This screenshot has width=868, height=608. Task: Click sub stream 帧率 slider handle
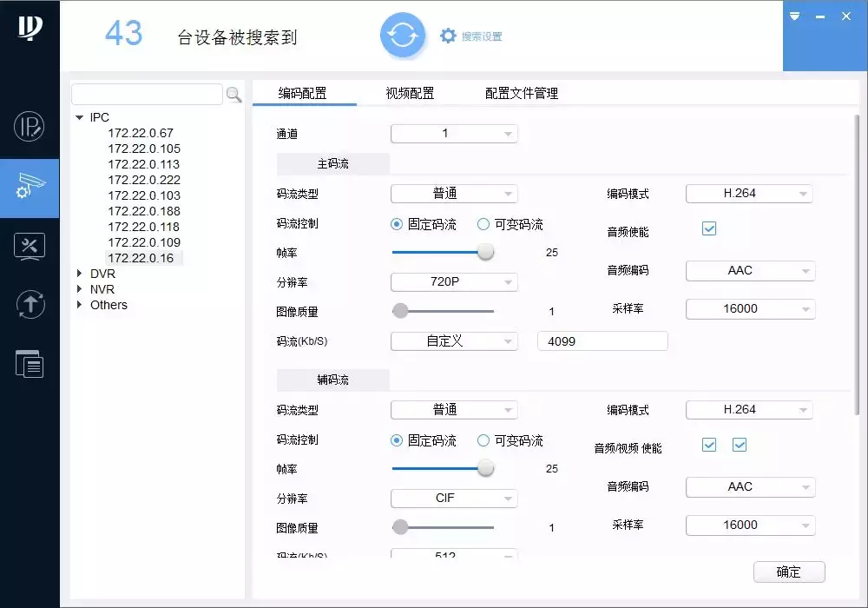[485, 468]
